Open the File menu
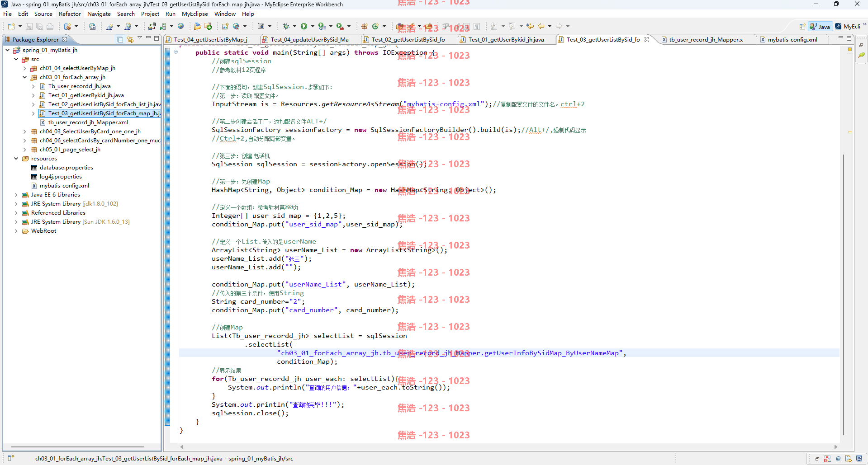This screenshot has width=868, height=465. click(x=7, y=14)
